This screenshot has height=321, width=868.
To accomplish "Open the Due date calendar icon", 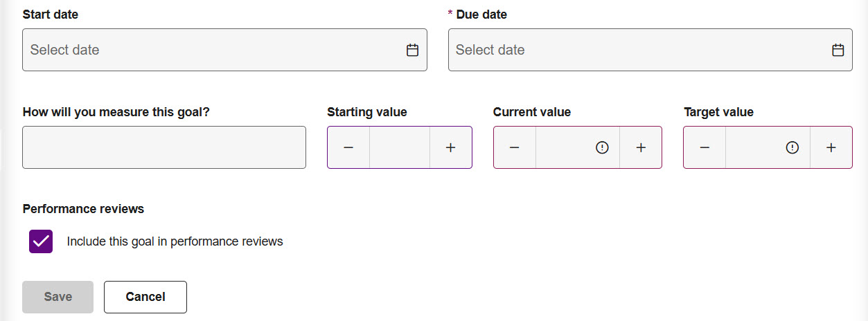I will point(838,50).
